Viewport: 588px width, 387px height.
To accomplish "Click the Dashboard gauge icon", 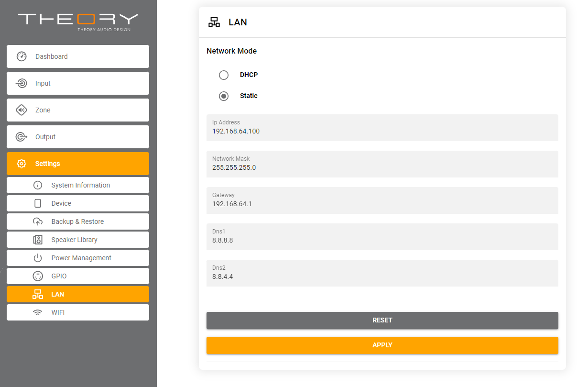I will [22, 56].
